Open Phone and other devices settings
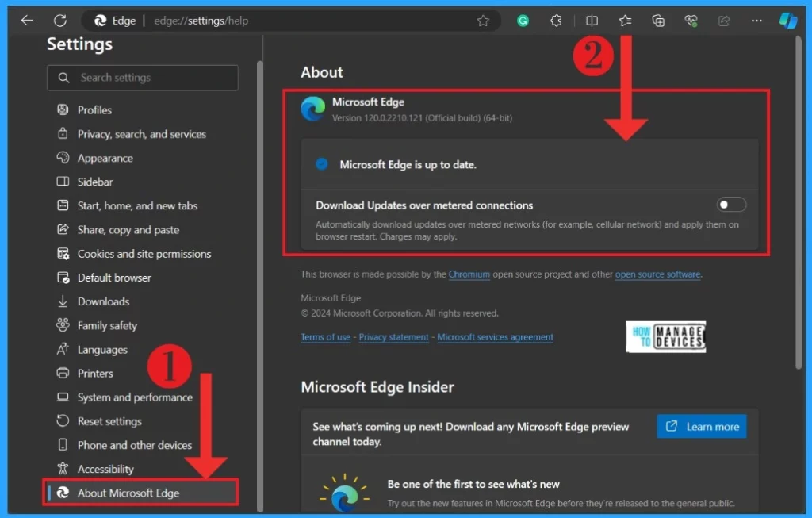The width and height of the screenshot is (812, 518). [135, 445]
